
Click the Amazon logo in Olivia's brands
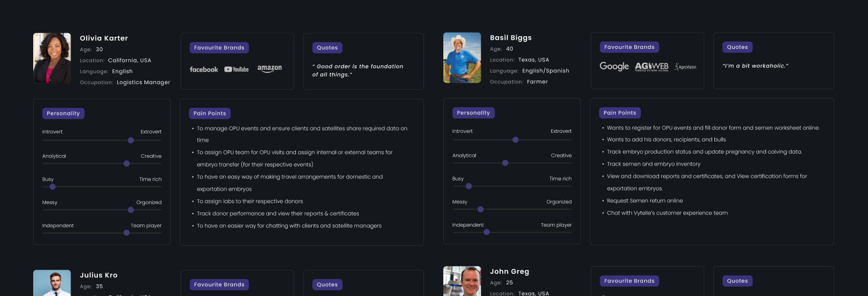(269, 69)
